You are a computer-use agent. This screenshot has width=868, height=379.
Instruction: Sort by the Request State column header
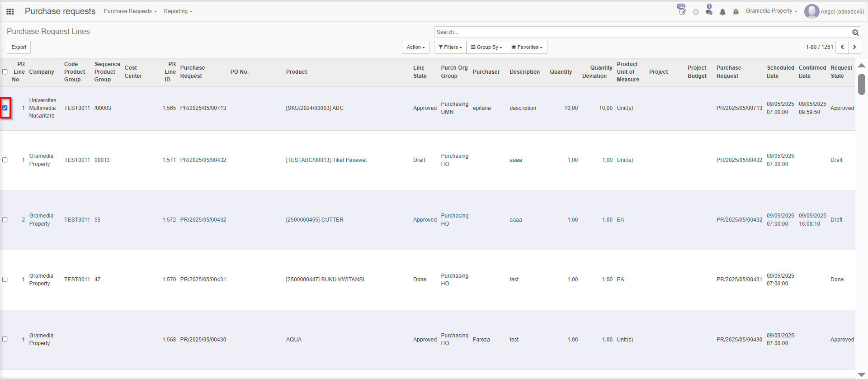tap(841, 72)
